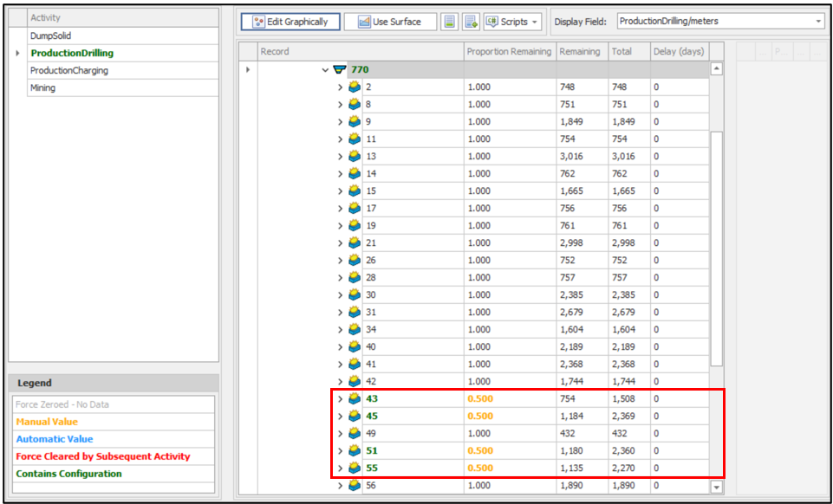
Task: Click the Edit Graphically button
Action: click(290, 22)
